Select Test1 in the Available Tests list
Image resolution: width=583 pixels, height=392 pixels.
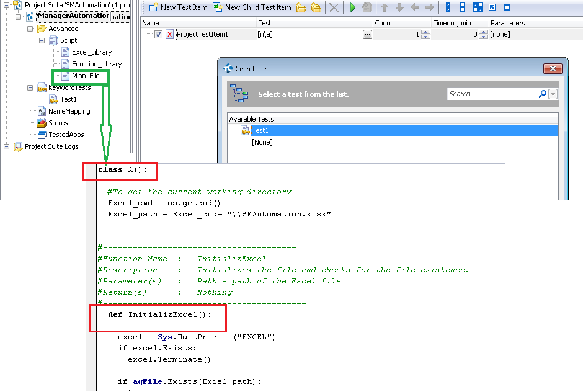tap(260, 130)
